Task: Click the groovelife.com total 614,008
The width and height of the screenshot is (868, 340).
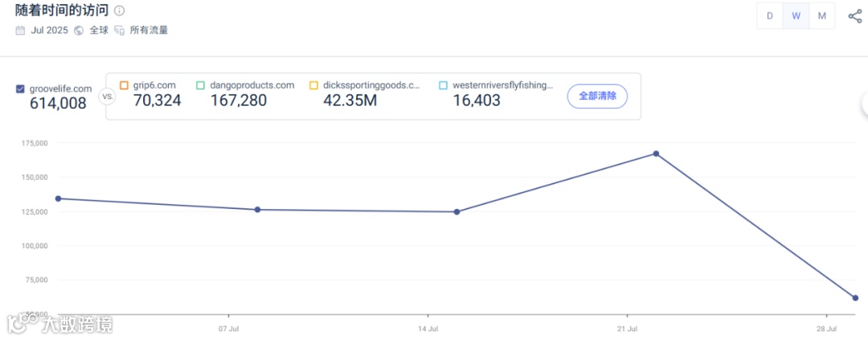Action: point(58,103)
